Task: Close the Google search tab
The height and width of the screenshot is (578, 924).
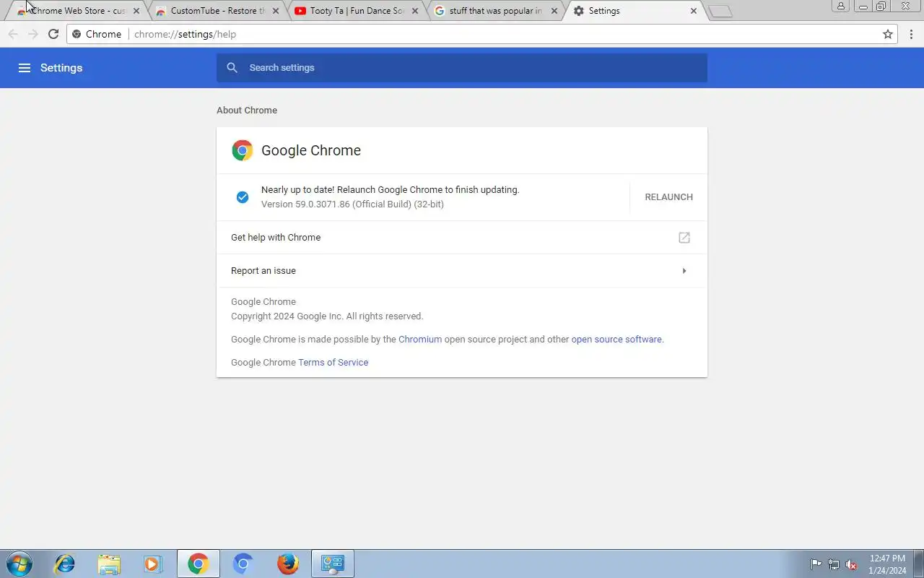Action: 554,11
